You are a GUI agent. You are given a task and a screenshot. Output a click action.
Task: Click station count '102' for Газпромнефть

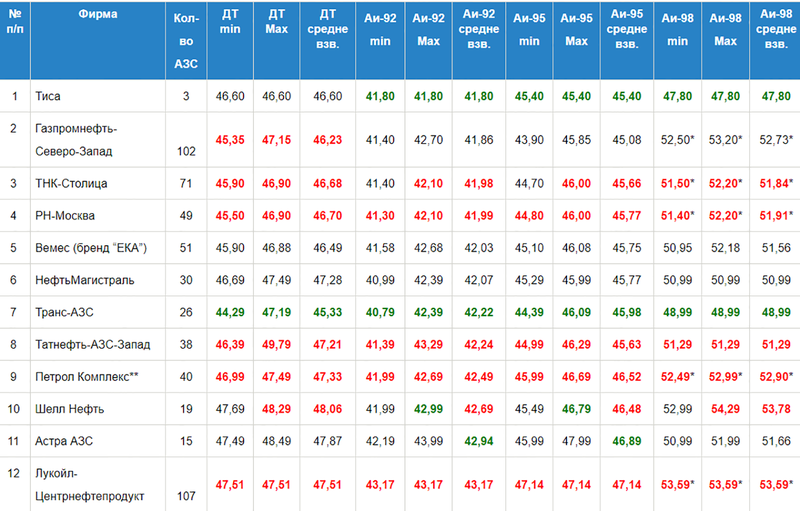[x=186, y=151]
